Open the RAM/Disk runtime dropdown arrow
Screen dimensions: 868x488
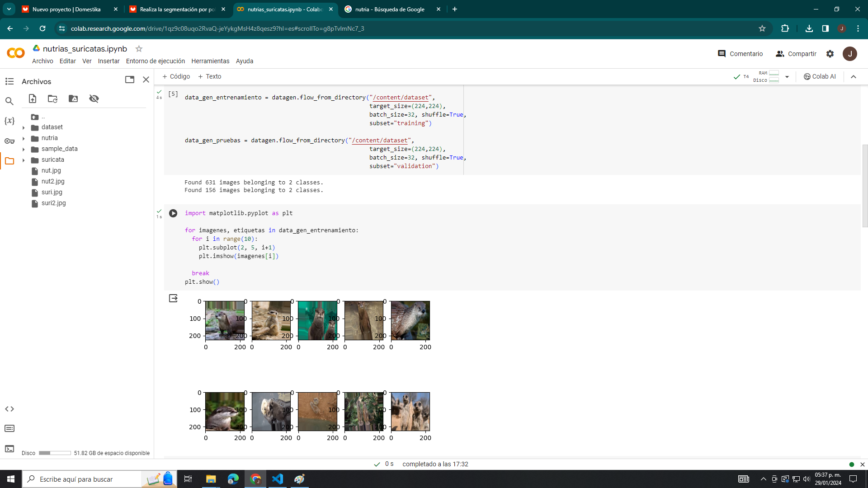point(787,77)
